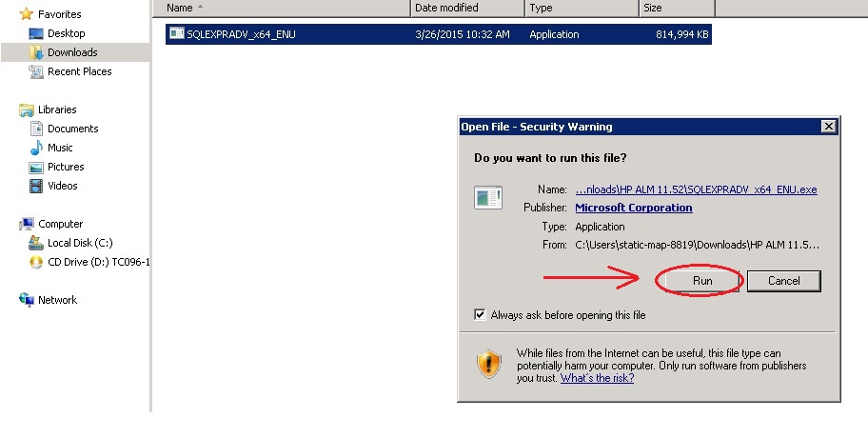
Task: Click the Computer icon
Action: (x=26, y=224)
